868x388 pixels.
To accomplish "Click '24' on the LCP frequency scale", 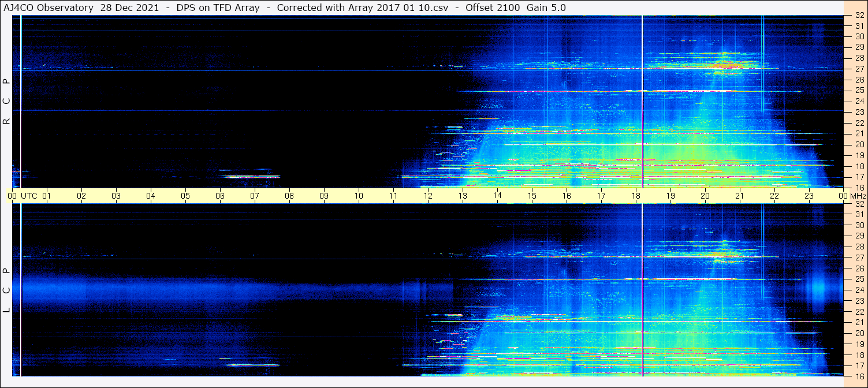I will (x=859, y=290).
